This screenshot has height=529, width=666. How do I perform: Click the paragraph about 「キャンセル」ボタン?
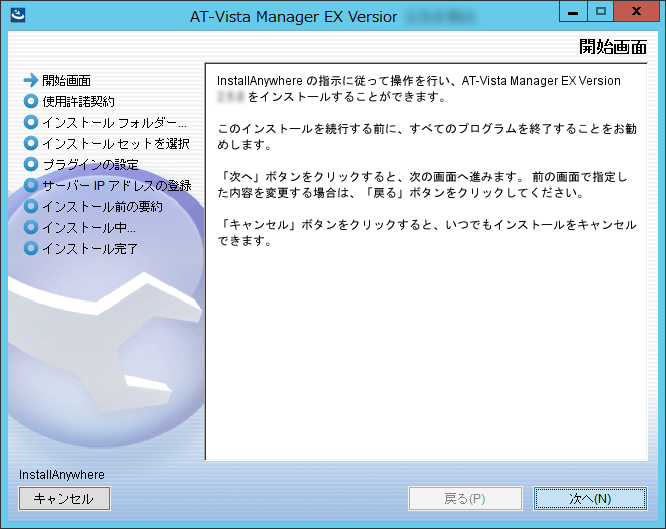(x=427, y=232)
